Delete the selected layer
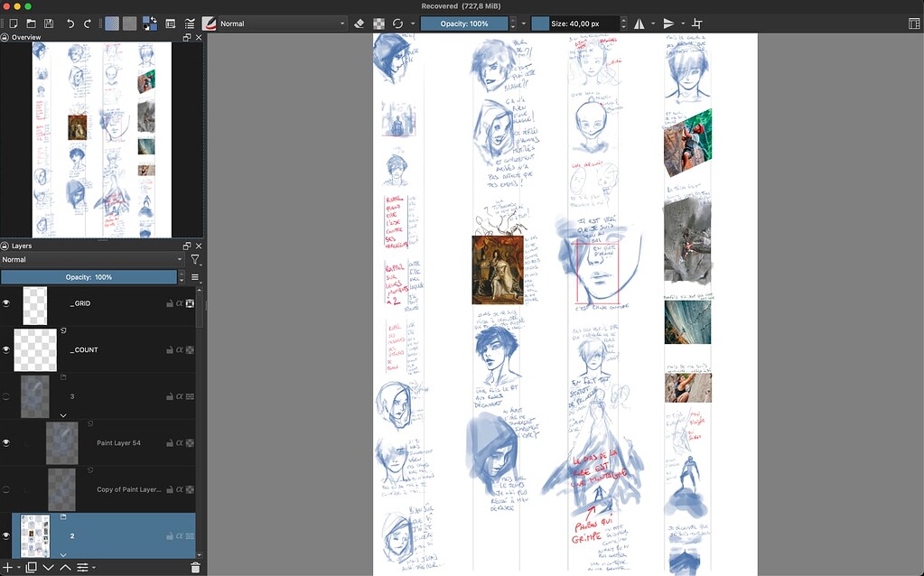 pyautogui.click(x=195, y=567)
